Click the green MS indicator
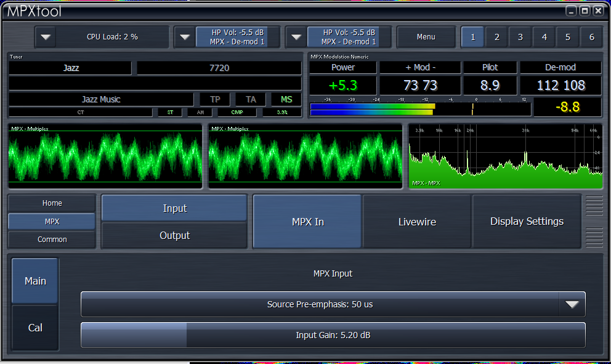The height and width of the screenshot is (364, 611). (x=286, y=99)
